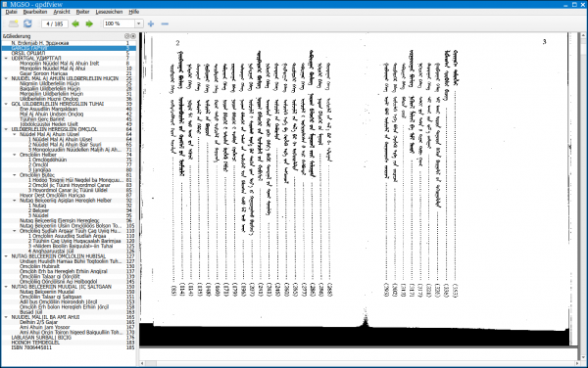Open the Lesezeichen menu
This screenshot has height=368, width=588.
tap(109, 12)
